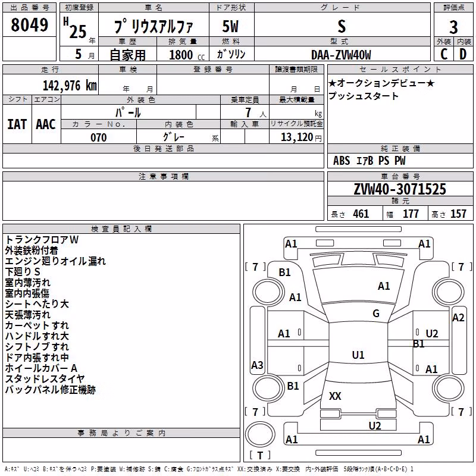Click inspector note 室内内張傷

[x=27, y=293]
